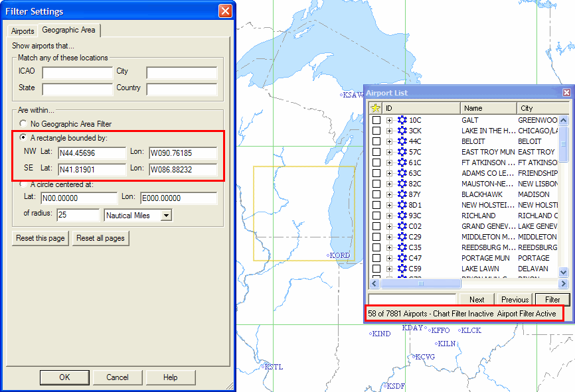
Task: Expand the 82C airport tree row
Action: click(389, 184)
